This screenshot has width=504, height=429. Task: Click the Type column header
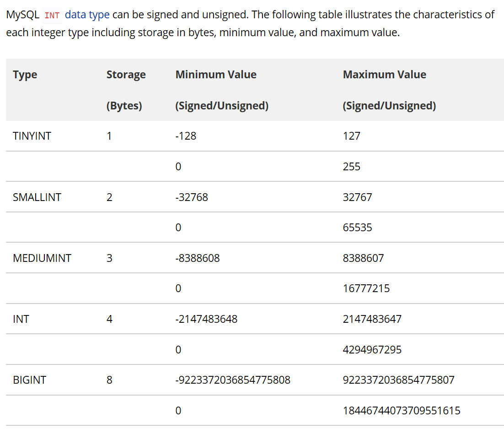click(x=25, y=75)
